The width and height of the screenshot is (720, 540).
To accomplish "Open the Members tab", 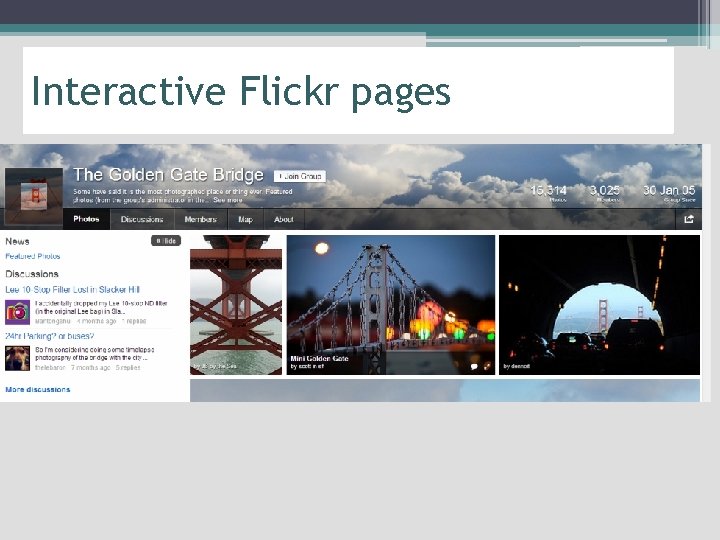I will click(x=201, y=219).
